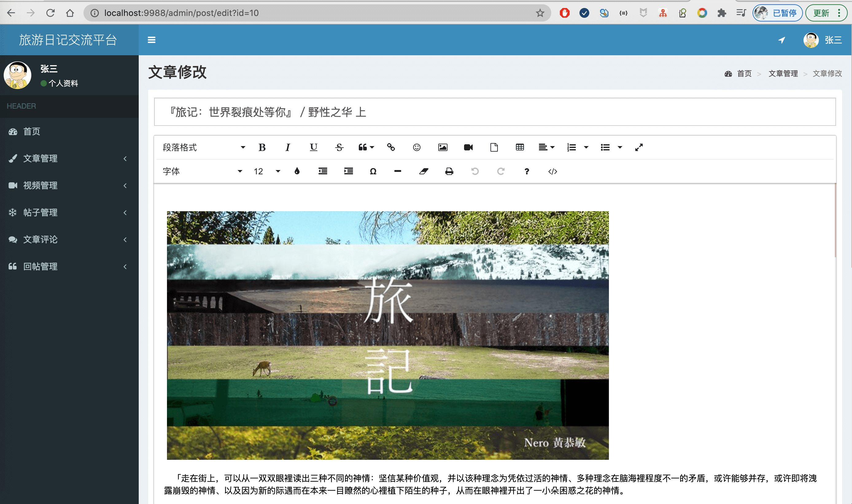852x504 pixels.
Task: Click the 旅游日记交流平台 site logo
Action: [68, 40]
